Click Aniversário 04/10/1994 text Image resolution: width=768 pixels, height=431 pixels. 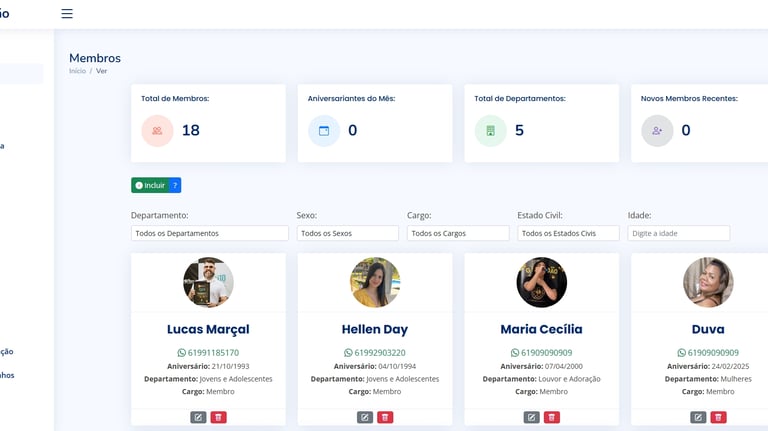(x=375, y=366)
